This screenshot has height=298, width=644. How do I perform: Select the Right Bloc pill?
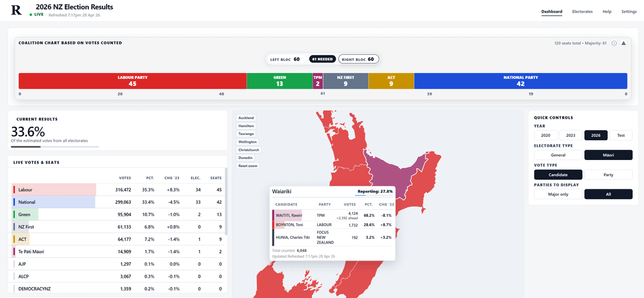[358, 59]
